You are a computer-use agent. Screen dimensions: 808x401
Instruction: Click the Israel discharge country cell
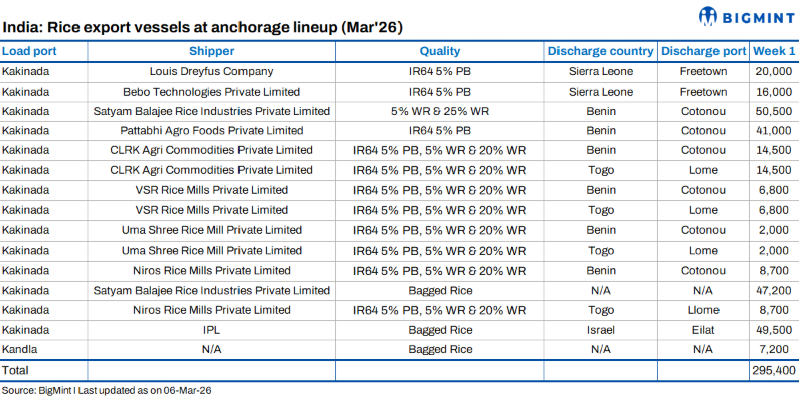[600, 329]
